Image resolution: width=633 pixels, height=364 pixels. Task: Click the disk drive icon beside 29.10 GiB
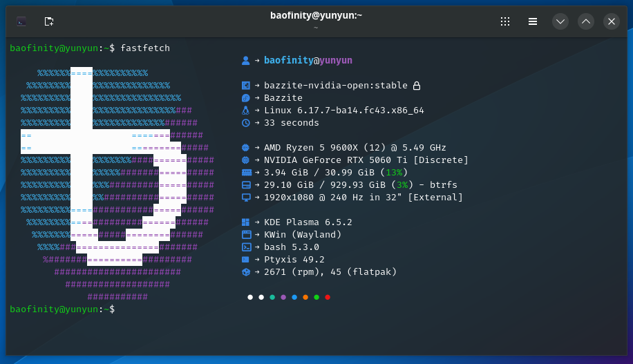point(246,185)
